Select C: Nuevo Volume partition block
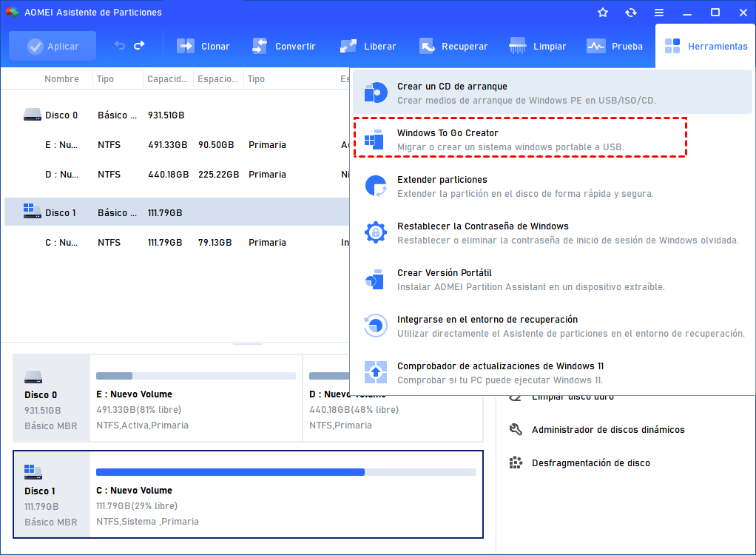The width and height of the screenshot is (756, 555). [286, 494]
